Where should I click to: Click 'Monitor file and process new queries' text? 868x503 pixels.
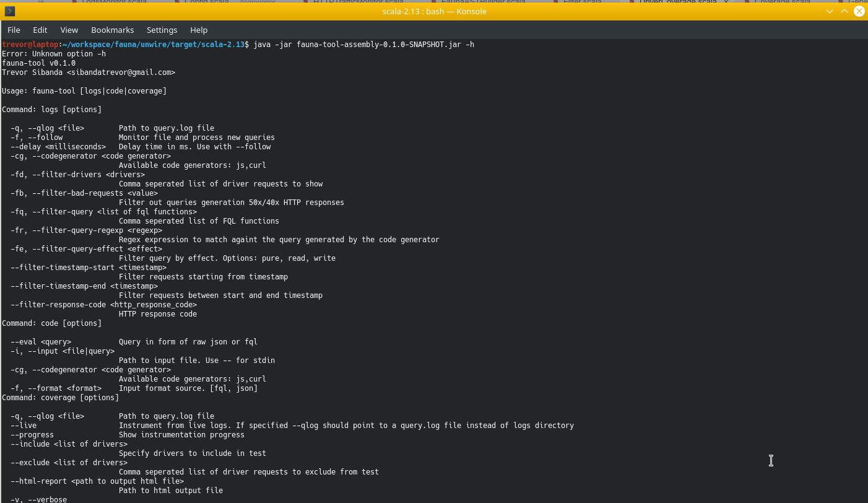[197, 138]
